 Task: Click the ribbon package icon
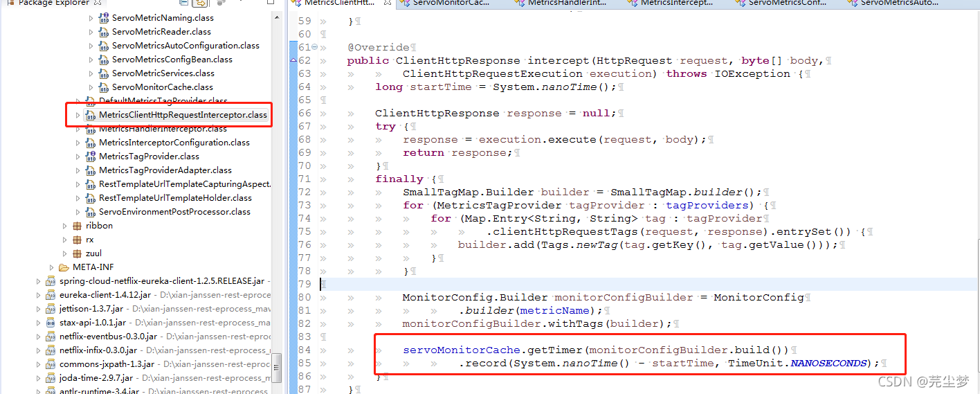tap(77, 226)
